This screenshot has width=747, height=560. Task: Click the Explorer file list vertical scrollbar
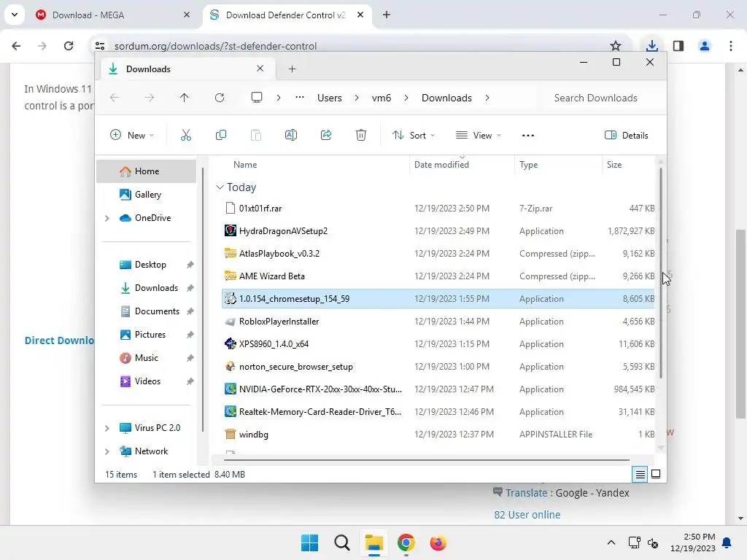[x=661, y=271]
